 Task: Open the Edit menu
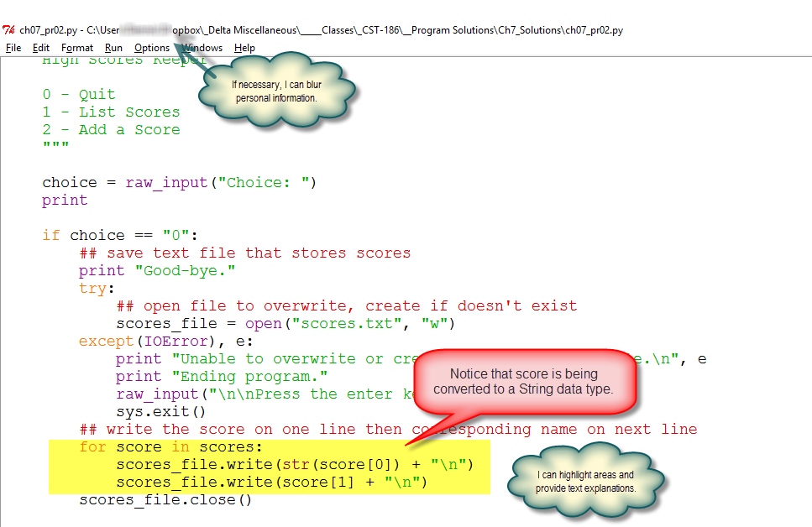(x=41, y=48)
